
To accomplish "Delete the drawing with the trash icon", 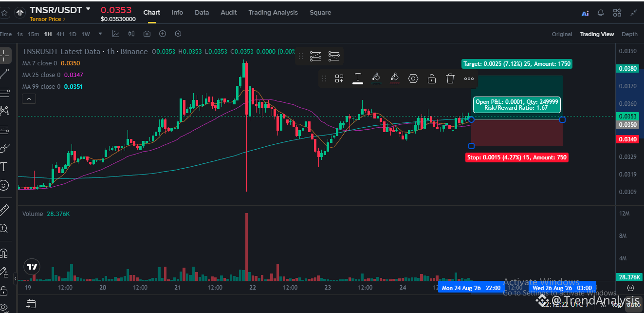I will tap(450, 78).
